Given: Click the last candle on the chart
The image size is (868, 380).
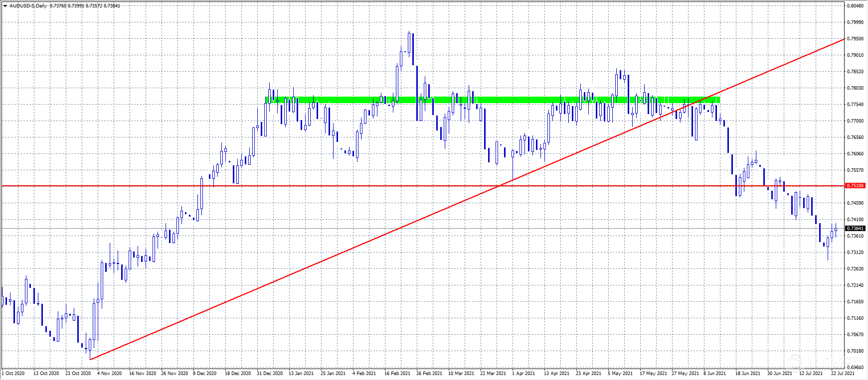Looking at the screenshot, I should point(836,228).
